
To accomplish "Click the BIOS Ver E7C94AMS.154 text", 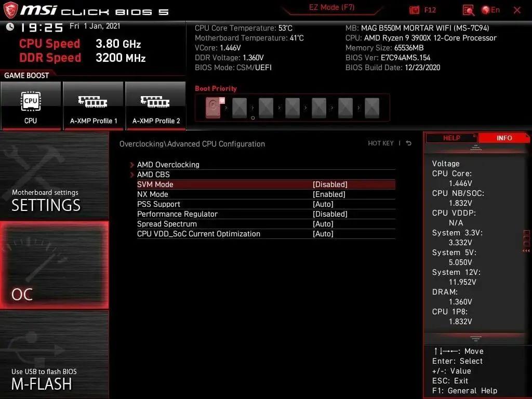I will click(x=388, y=57).
